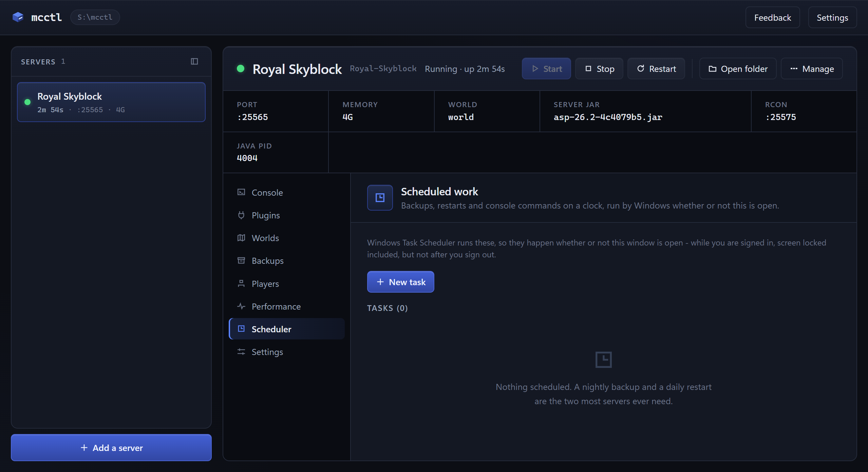The width and height of the screenshot is (868, 472).
Task: Open the Performance tab
Action: click(x=287, y=307)
